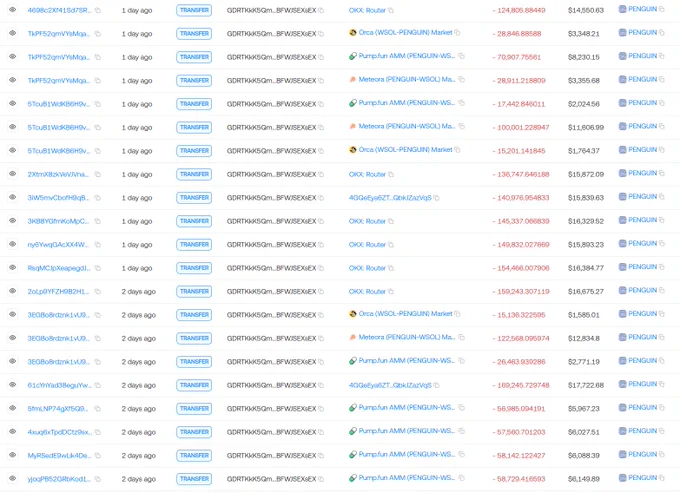The height and width of the screenshot is (493, 680).
Task: Open PENGUIN token link on $3,348.21 row
Action: pyautogui.click(x=642, y=33)
